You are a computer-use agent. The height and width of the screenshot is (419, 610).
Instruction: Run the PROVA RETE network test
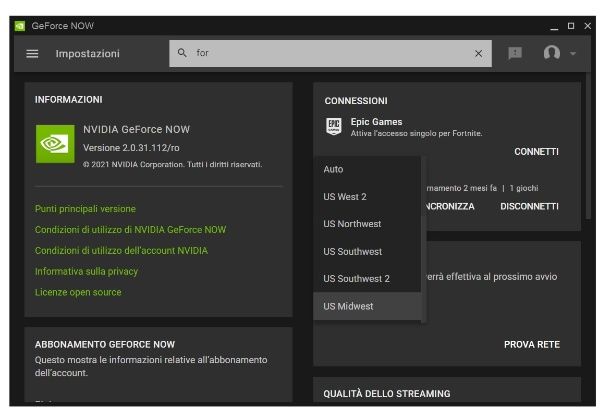point(532,345)
